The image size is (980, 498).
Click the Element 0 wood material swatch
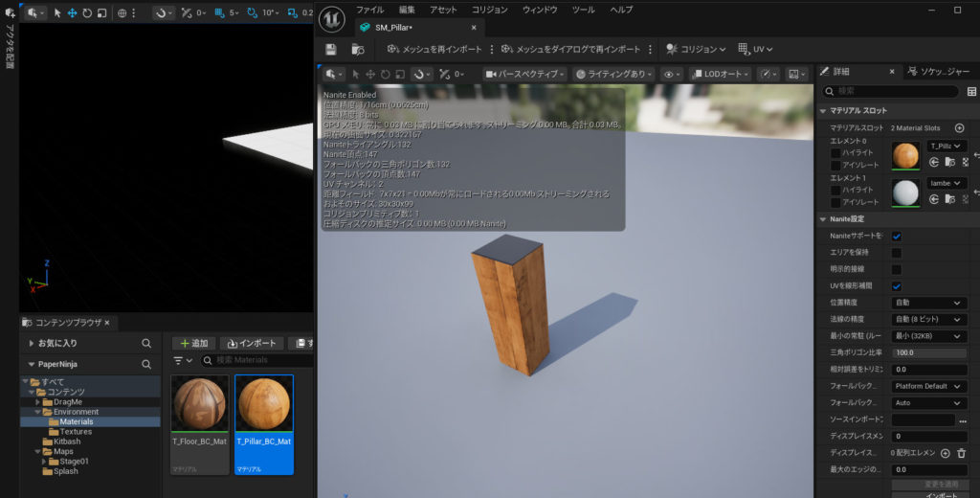[905, 154]
